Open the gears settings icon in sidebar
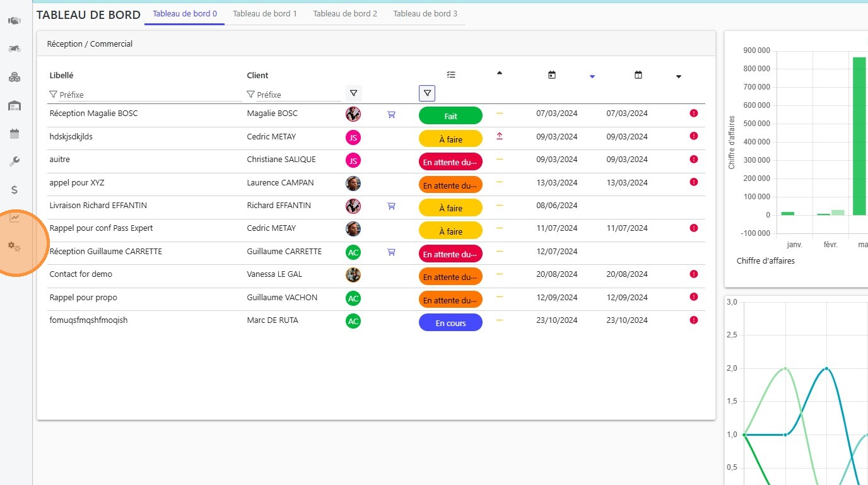868x485 pixels. [14, 247]
